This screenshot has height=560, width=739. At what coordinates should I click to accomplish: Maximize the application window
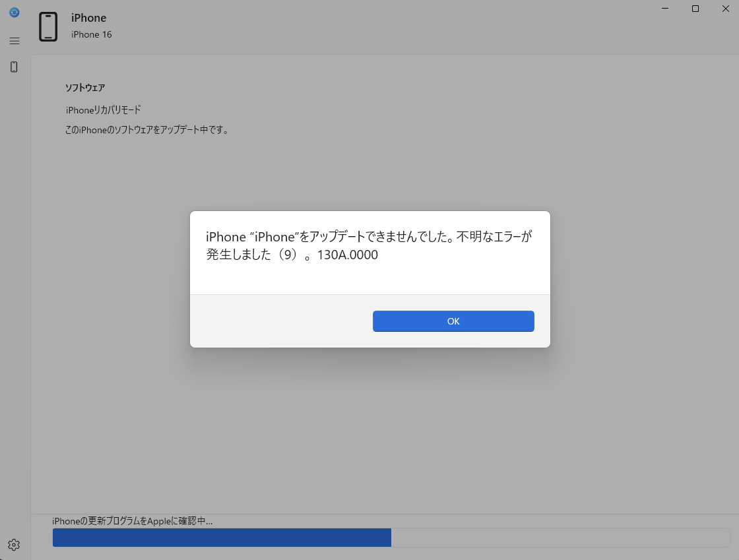695,9
